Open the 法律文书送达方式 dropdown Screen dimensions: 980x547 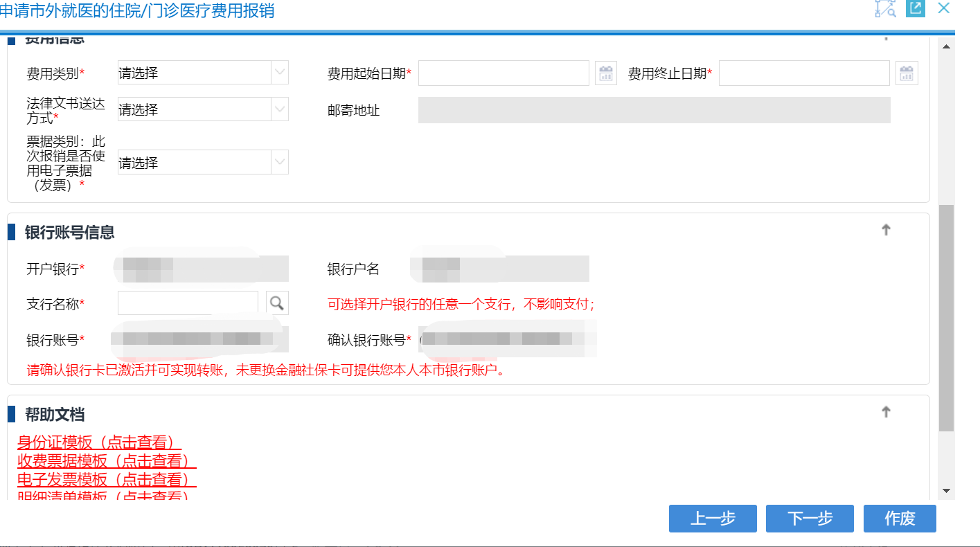pyautogui.click(x=203, y=109)
